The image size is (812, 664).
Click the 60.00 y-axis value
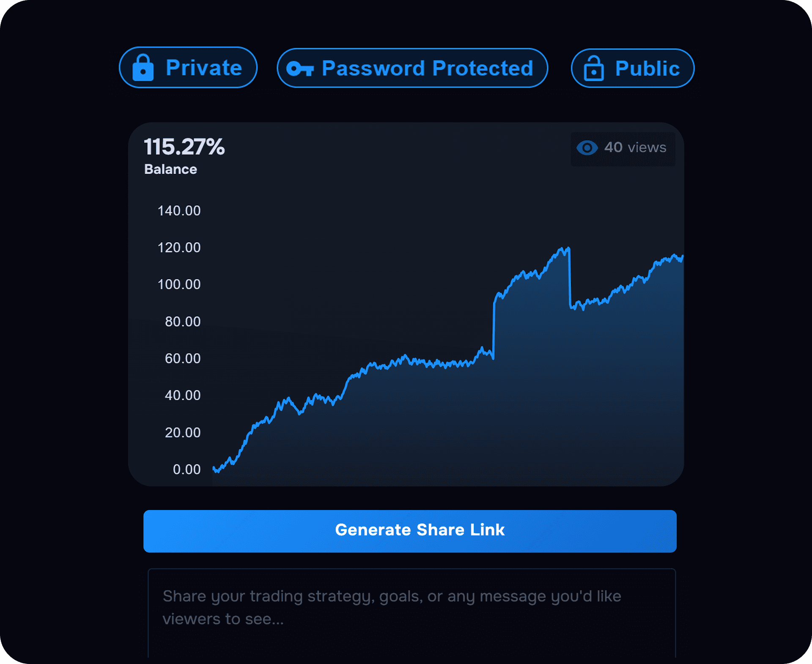tap(183, 358)
